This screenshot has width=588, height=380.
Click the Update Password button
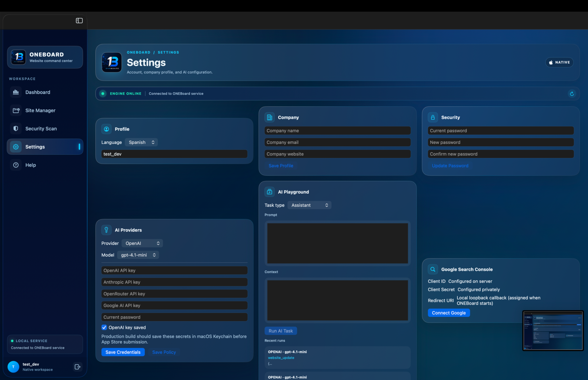[450, 166]
